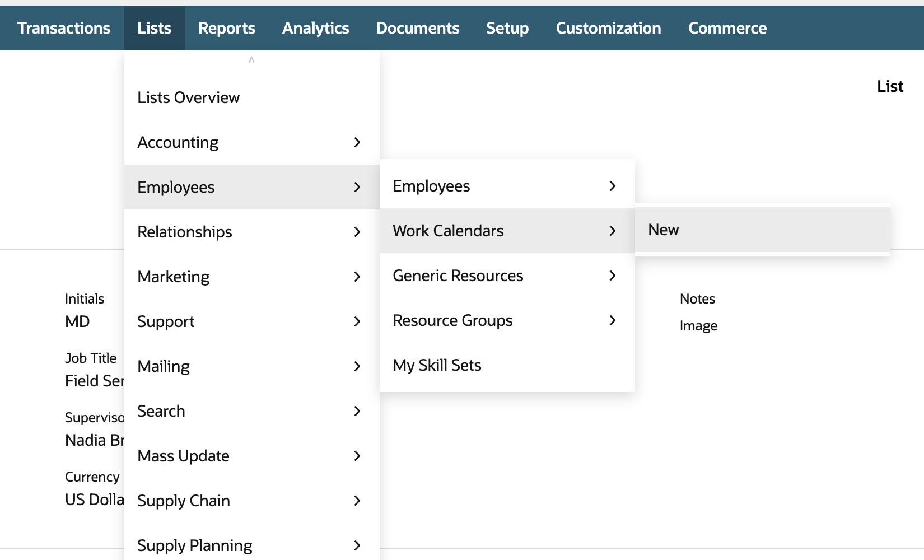Open the Analytics menu
924x560 pixels.
pos(316,28)
